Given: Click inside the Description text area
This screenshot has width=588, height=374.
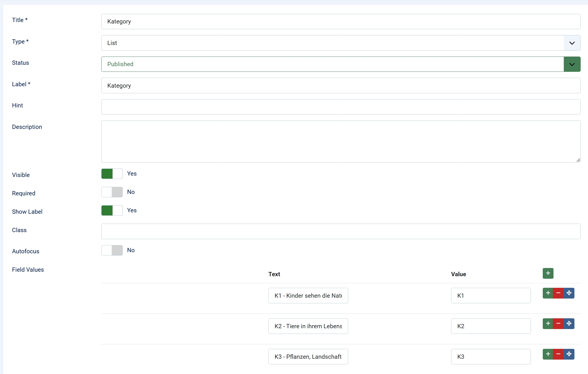Looking at the screenshot, I should pyautogui.click(x=341, y=141).
